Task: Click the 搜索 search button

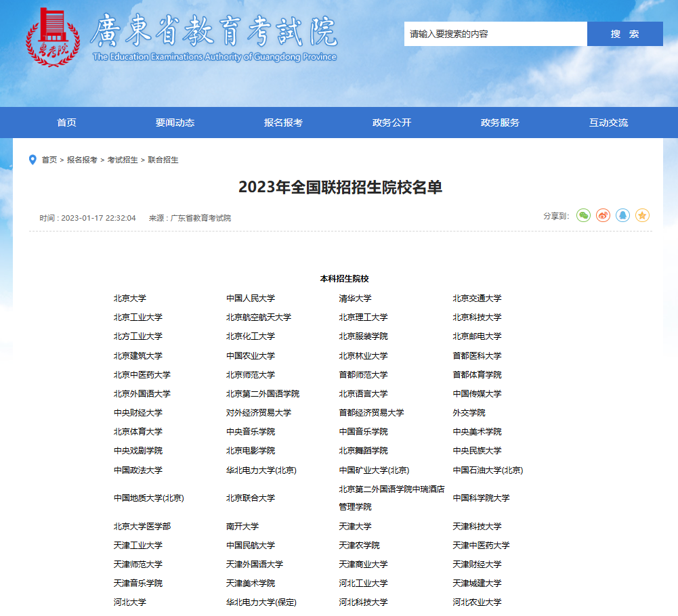Action: (624, 34)
